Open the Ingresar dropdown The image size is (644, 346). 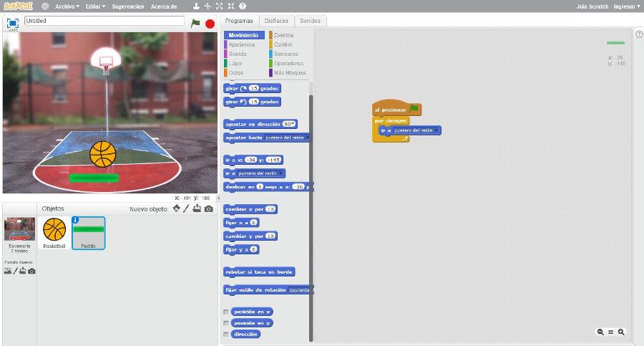(x=626, y=6)
